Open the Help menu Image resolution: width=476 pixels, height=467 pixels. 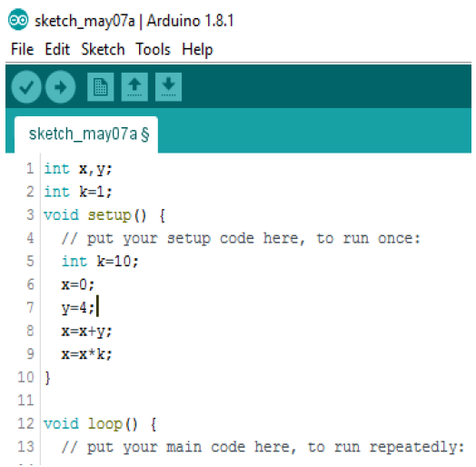point(198,50)
